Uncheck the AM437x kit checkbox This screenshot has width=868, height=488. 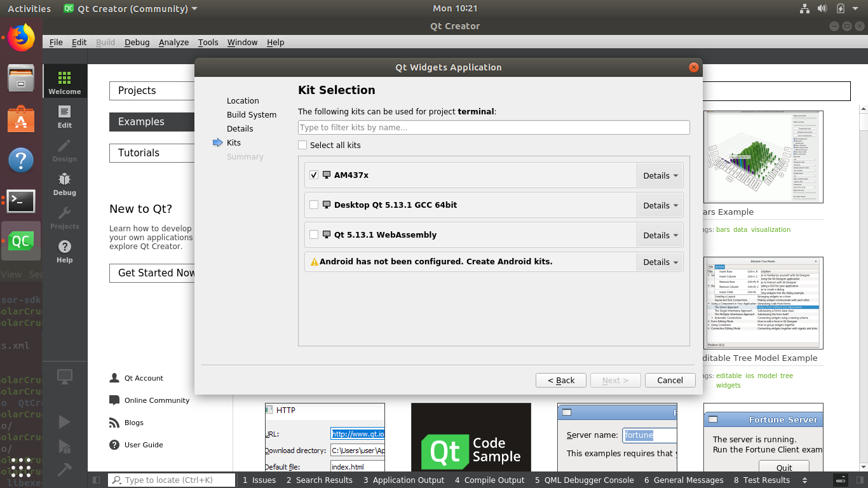314,175
